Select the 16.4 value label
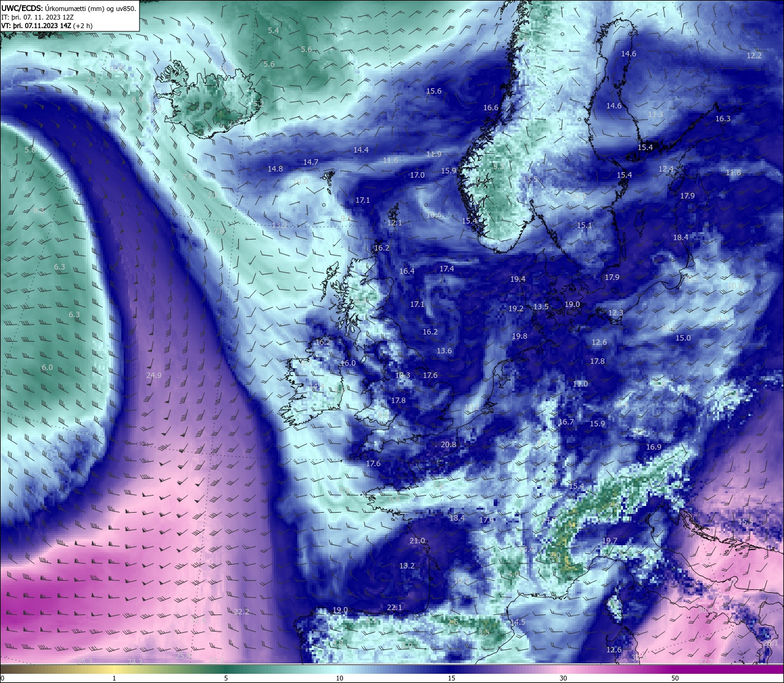 [407, 271]
